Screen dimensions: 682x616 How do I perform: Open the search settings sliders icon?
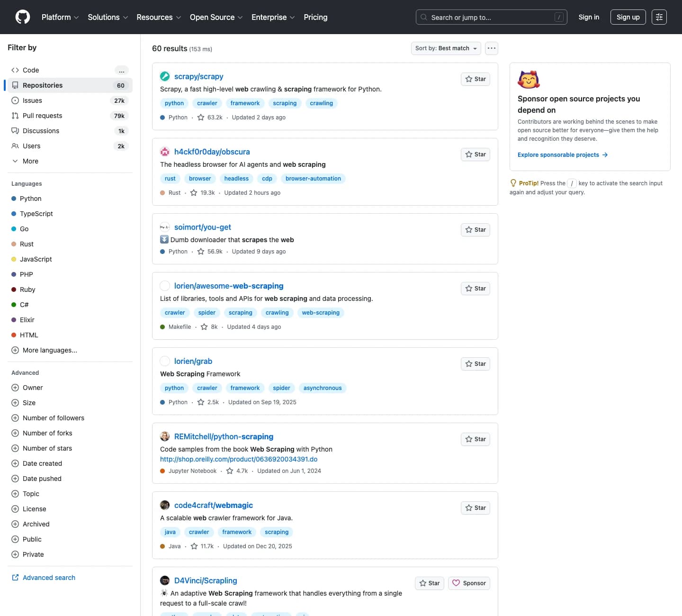[659, 17]
